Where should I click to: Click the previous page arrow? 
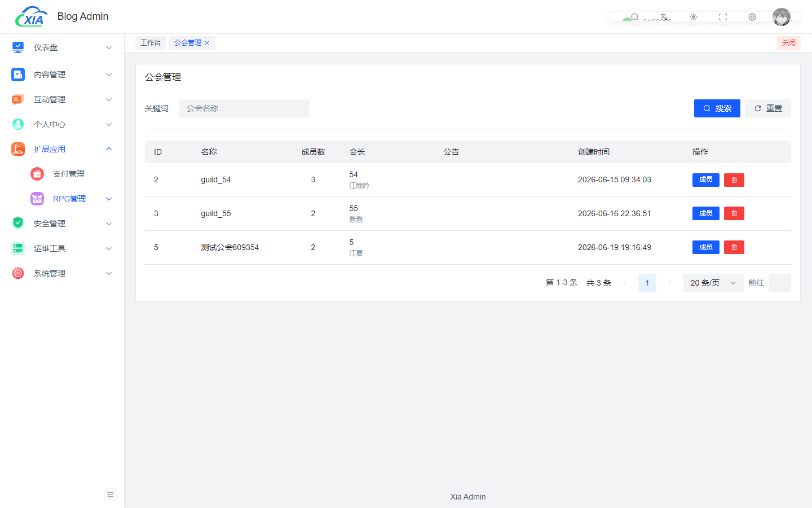point(625,283)
